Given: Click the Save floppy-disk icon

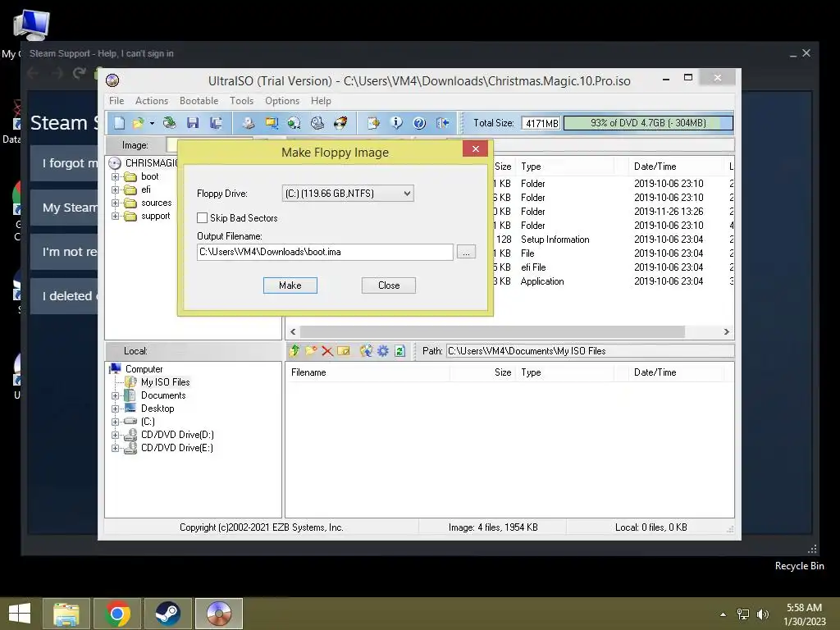Looking at the screenshot, I should click(193, 123).
